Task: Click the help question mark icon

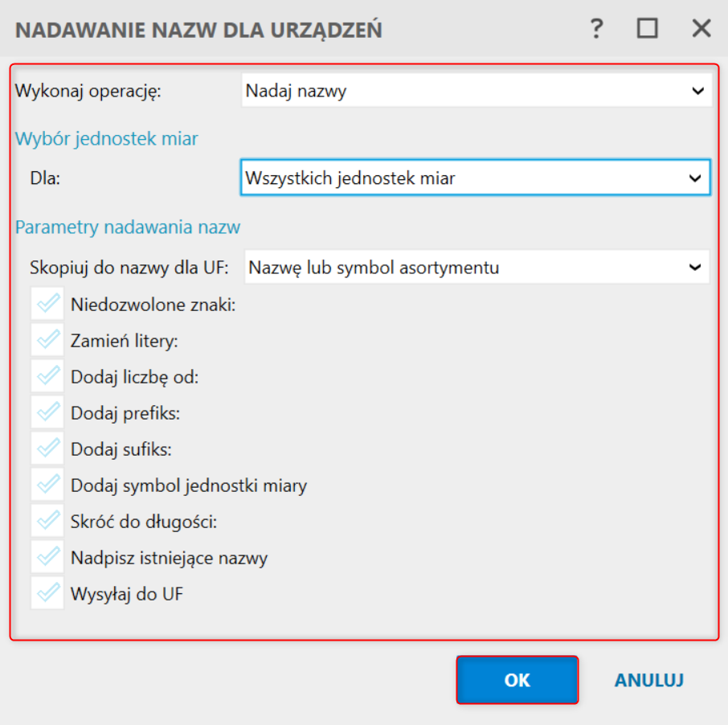Action: pos(596,30)
